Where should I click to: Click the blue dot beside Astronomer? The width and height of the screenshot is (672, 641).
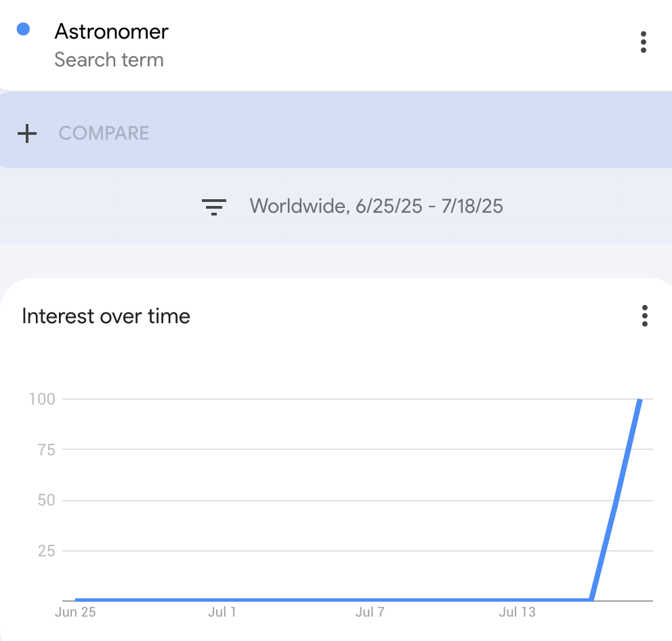click(23, 29)
